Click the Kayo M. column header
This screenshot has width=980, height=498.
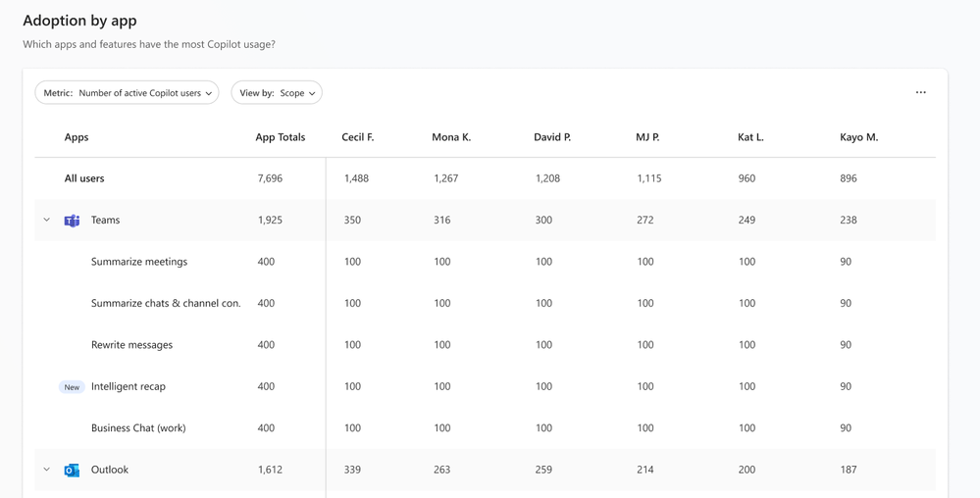(858, 137)
